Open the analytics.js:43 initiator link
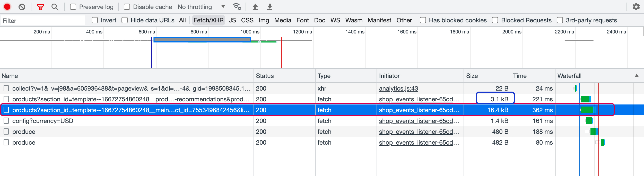Screen dimensions: 644x176 coord(398,89)
